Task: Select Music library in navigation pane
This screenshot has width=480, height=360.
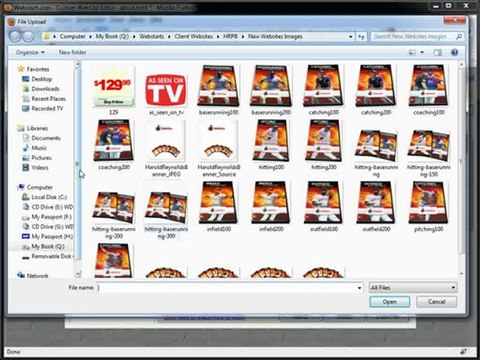Action: click(39, 148)
